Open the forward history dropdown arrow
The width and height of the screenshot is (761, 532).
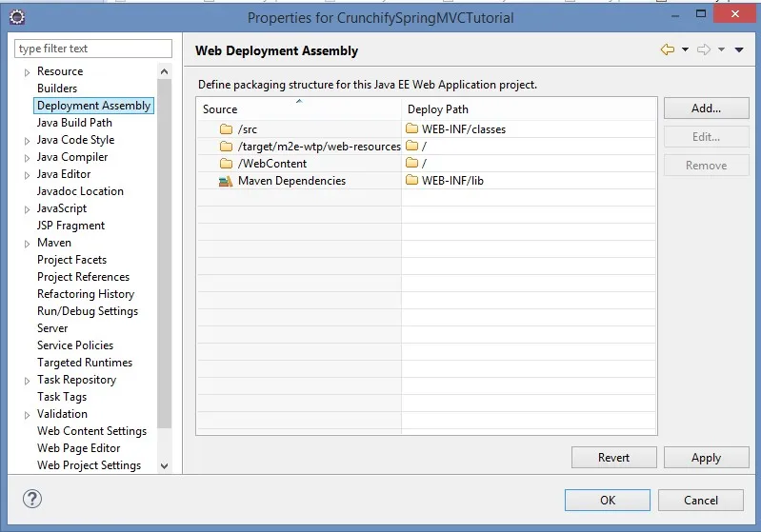pos(721,49)
